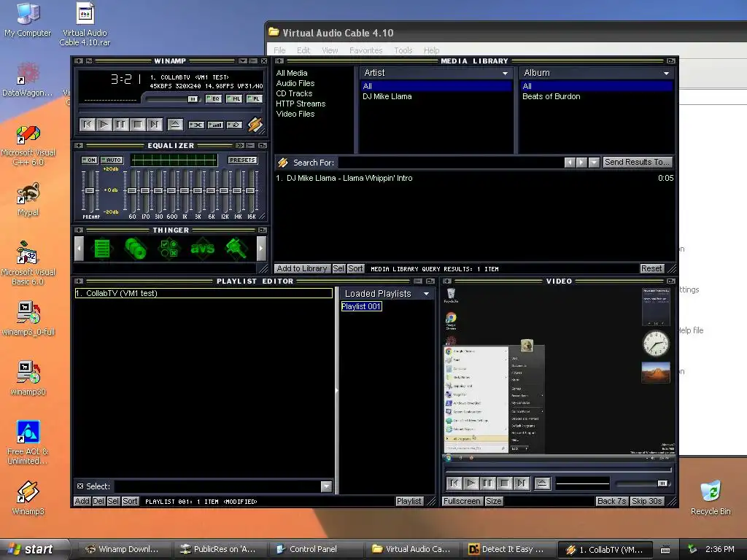Click Stop in Video window
747x560 pixels.
click(505, 484)
